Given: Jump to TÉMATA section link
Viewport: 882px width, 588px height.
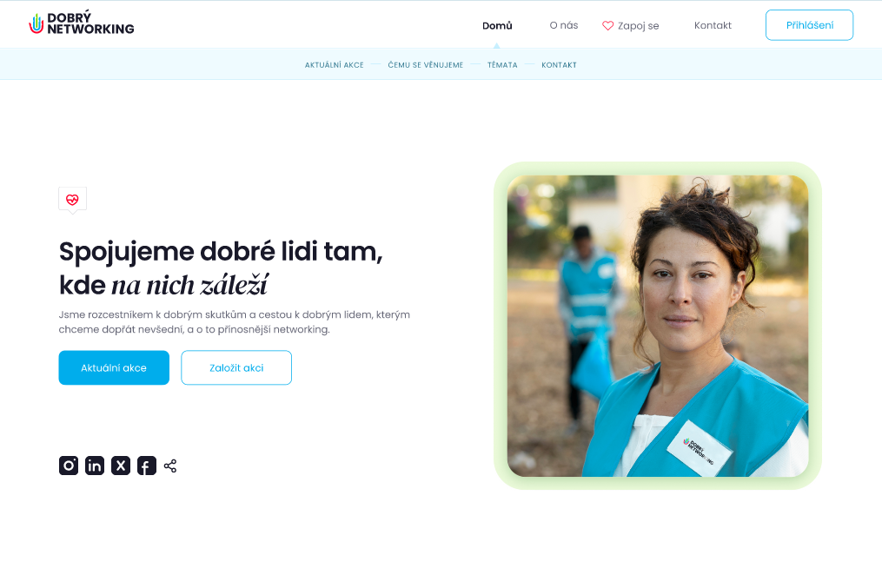Looking at the screenshot, I should pos(502,65).
